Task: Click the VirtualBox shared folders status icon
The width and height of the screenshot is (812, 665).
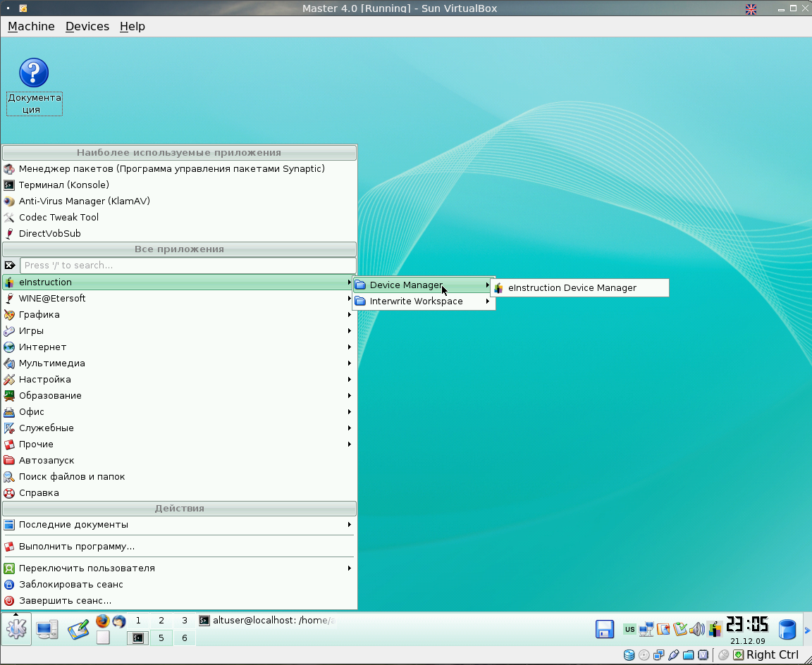Action: click(688, 655)
